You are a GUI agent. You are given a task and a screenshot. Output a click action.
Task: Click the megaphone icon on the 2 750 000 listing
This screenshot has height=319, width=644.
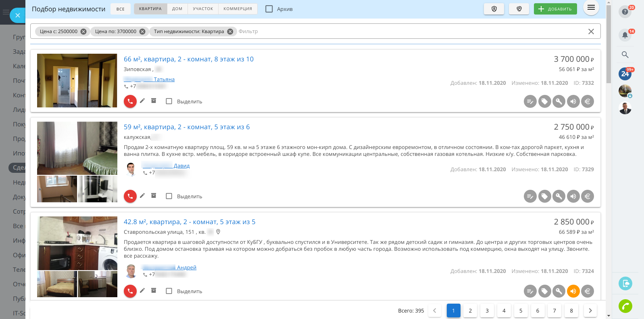[x=573, y=196]
